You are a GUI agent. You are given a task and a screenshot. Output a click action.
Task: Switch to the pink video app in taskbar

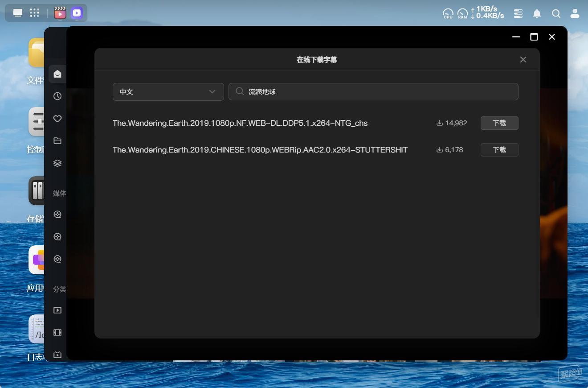point(60,13)
